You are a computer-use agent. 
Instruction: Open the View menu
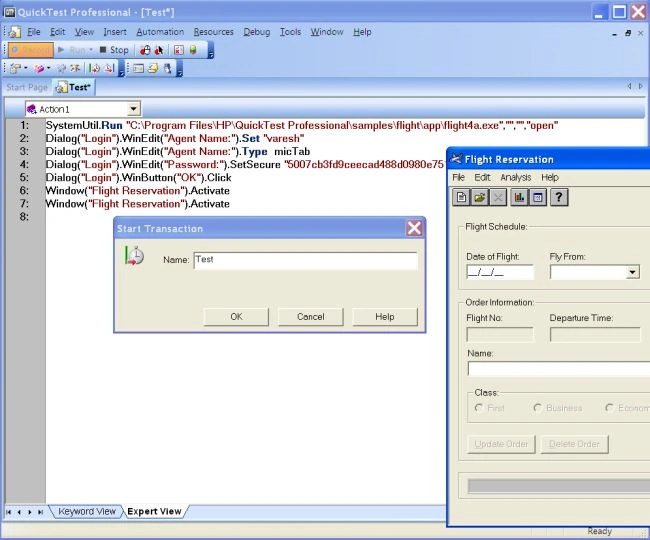(x=85, y=32)
